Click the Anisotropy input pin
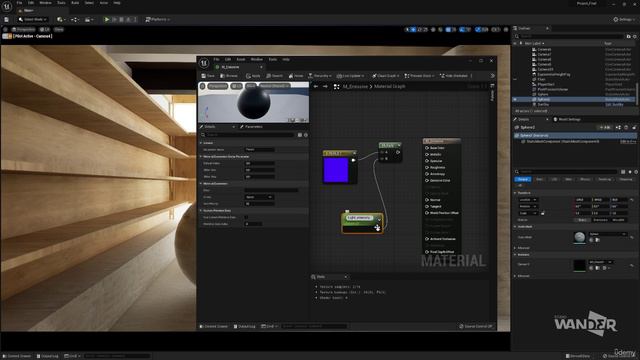The width and height of the screenshot is (640, 360). pyautogui.click(x=427, y=174)
